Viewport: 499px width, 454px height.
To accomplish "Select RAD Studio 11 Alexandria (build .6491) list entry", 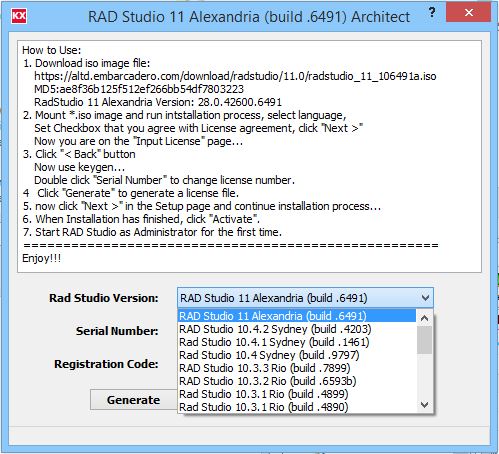I will [x=297, y=316].
